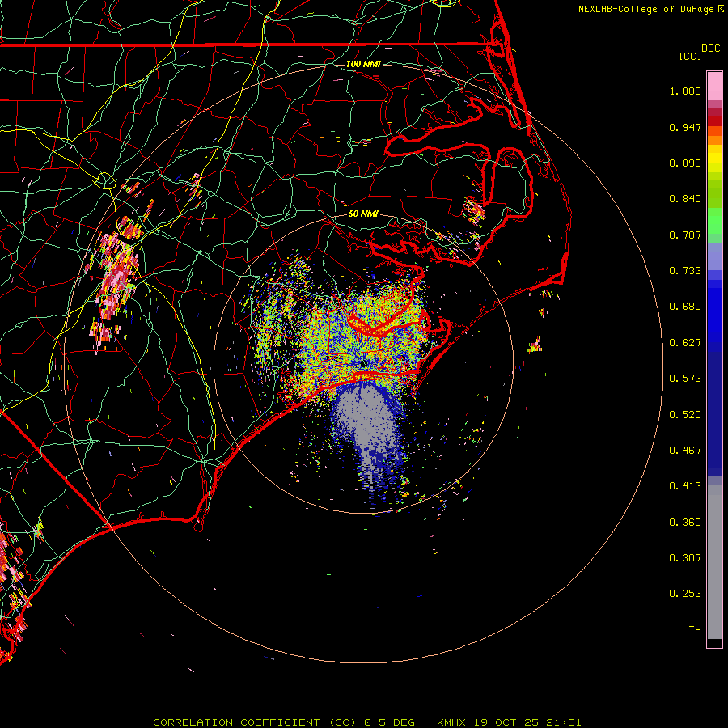Screen dimensions: 728x728
Task: Click the DCC label above color scale
Action: point(711,49)
